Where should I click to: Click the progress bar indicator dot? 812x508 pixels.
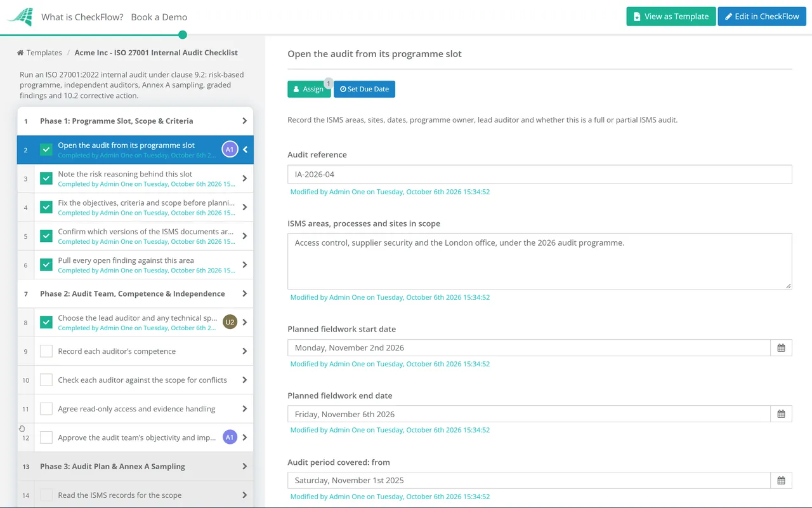(x=183, y=34)
